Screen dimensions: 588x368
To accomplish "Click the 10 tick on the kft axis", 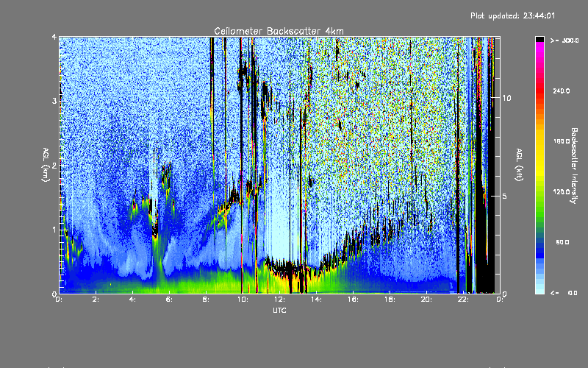I will pos(506,98).
